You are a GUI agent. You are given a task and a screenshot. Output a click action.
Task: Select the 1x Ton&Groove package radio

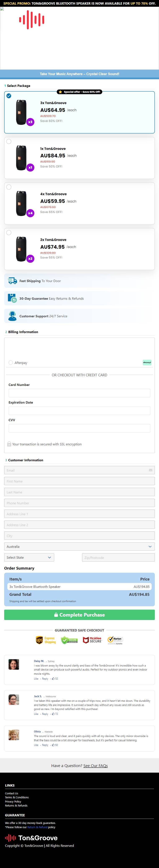tap(9, 141)
